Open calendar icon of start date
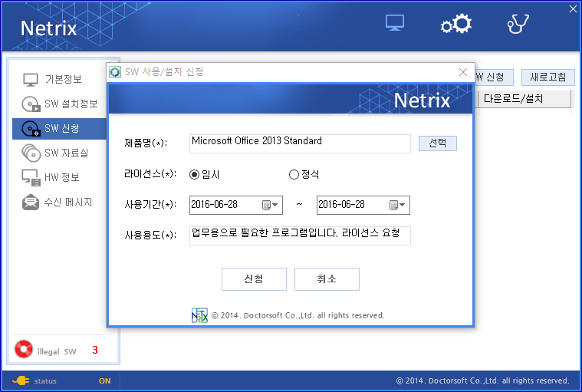The width and height of the screenshot is (582, 392). (x=266, y=205)
